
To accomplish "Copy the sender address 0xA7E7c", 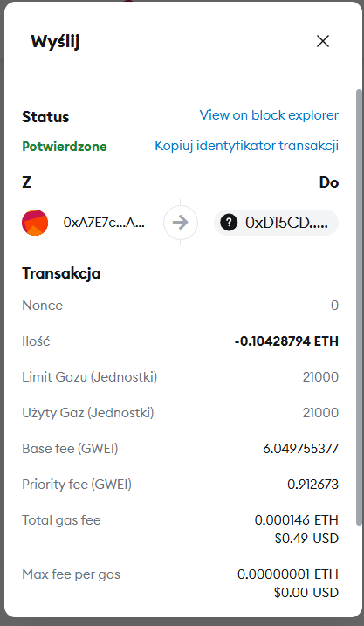I will pyautogui.click(x=104, y=223).
